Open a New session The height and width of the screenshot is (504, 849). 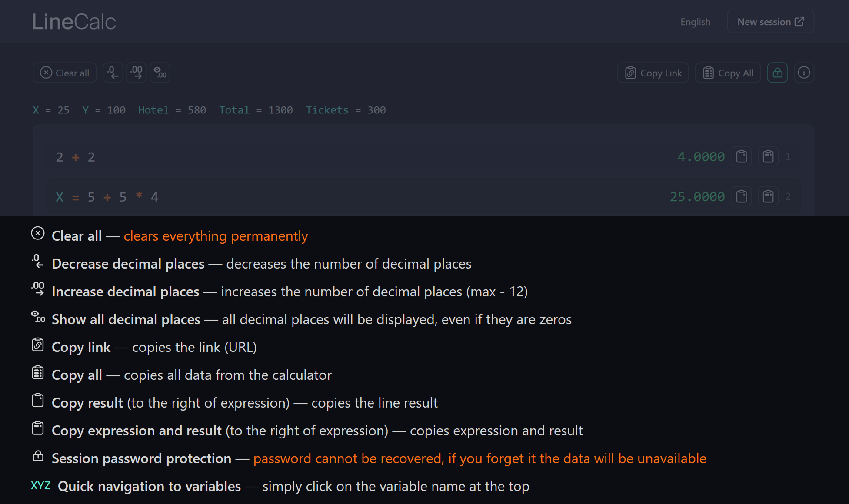(x=770, y=21)
